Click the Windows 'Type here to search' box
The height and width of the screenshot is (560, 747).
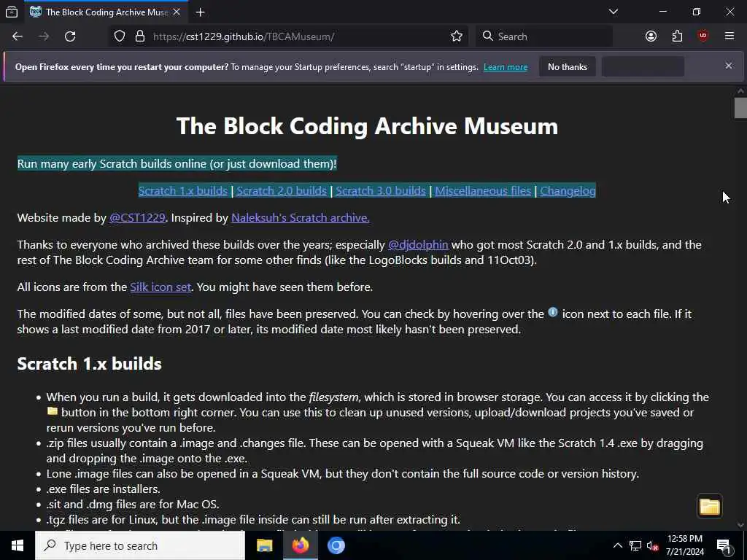(140, 545)
